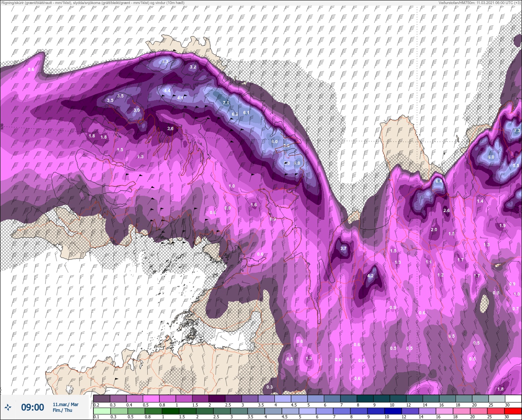Image resolution: width=522 pixels, height=420 pixels.
Task: Click the date label '11.mar./ Mar'
Action: [x=66, y=405]
